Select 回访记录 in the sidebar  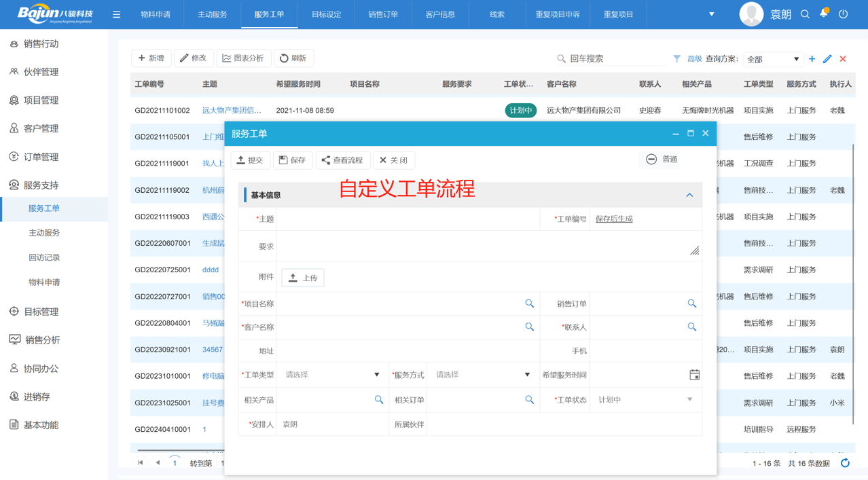(x=44, y=257)
